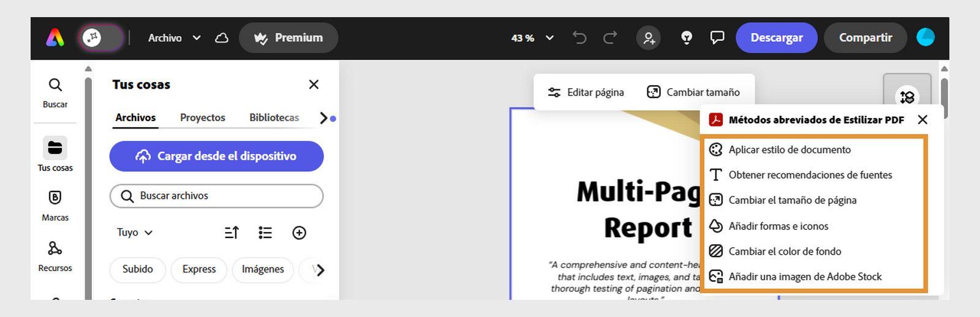Click the circled plus add icon
The image size is (980, 317).
click(299, 233)
